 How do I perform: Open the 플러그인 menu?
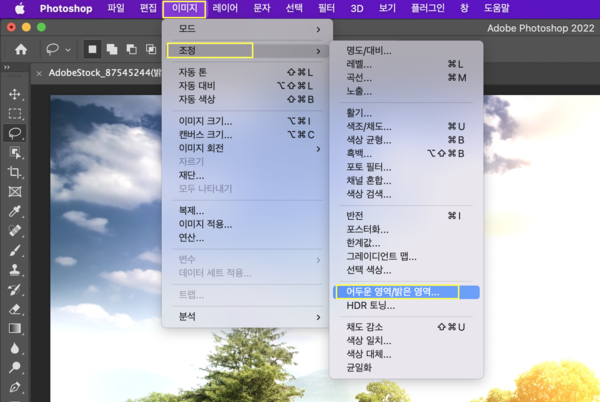[428, 8]
